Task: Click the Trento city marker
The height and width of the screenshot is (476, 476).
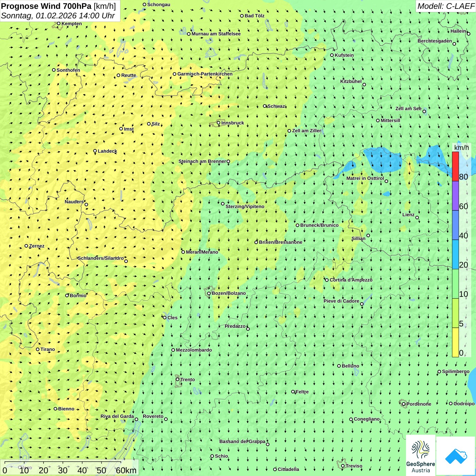Action: [177, 379]
